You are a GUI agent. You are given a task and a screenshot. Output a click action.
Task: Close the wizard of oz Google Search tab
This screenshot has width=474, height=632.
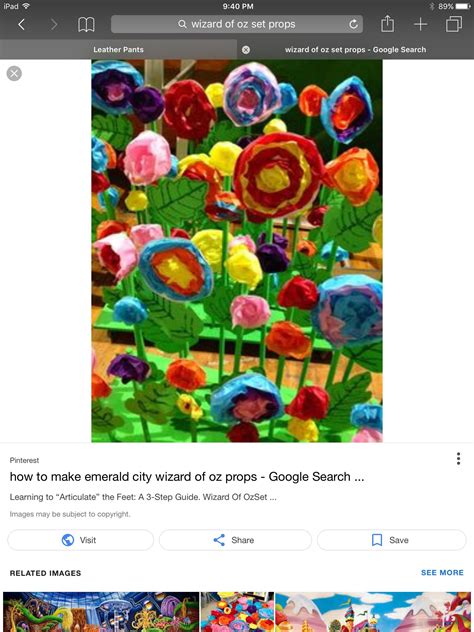coord(245,50)
